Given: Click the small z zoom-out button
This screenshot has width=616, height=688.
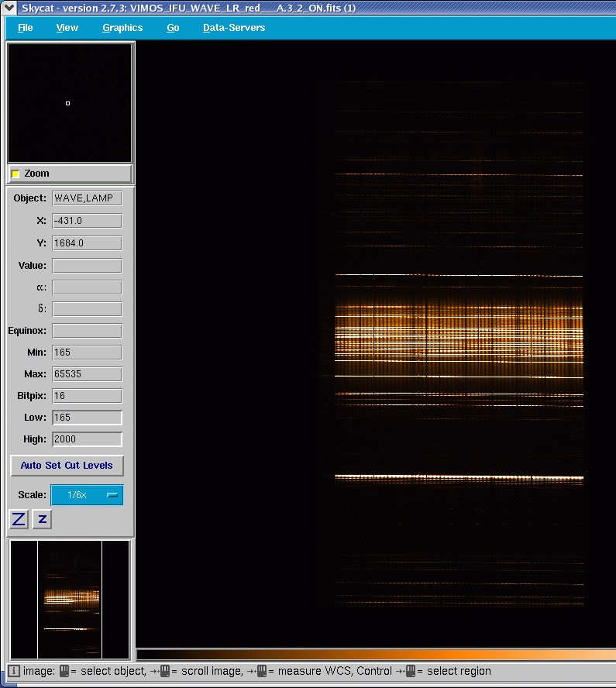Looking at the screenshot, I should tap(42, 519).
